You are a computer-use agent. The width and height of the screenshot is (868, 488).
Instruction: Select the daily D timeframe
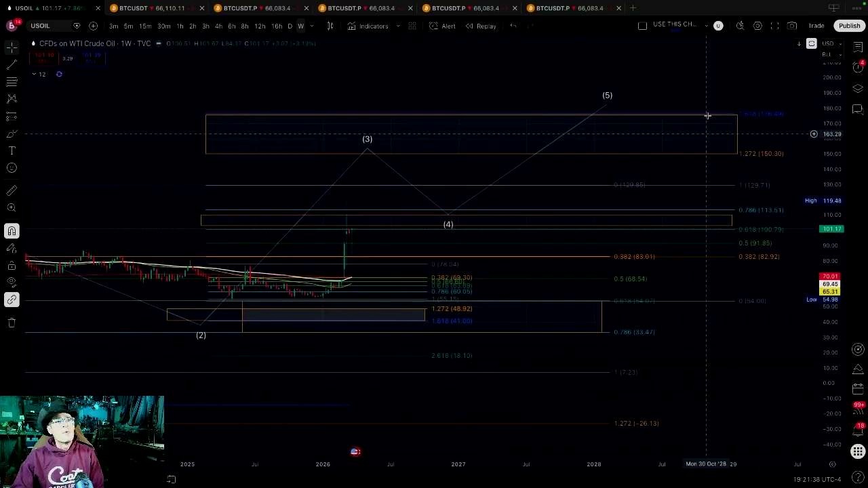(x=290, y=26)
